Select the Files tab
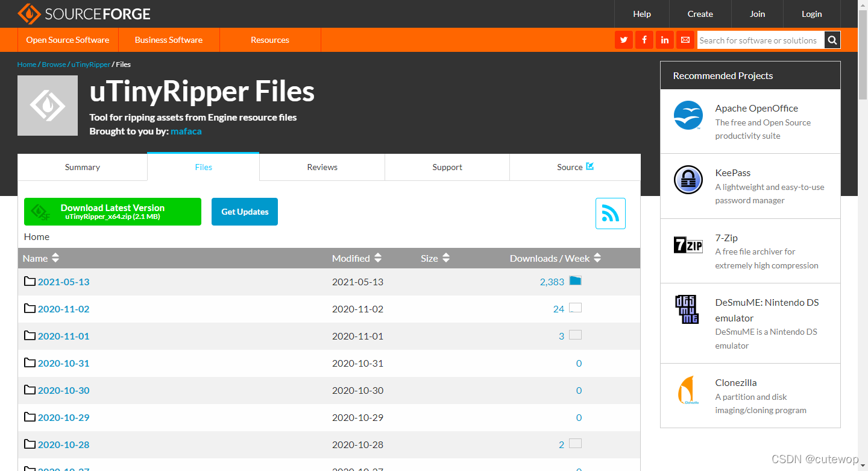This screenshot has height=471, width=868. [204, 167]
